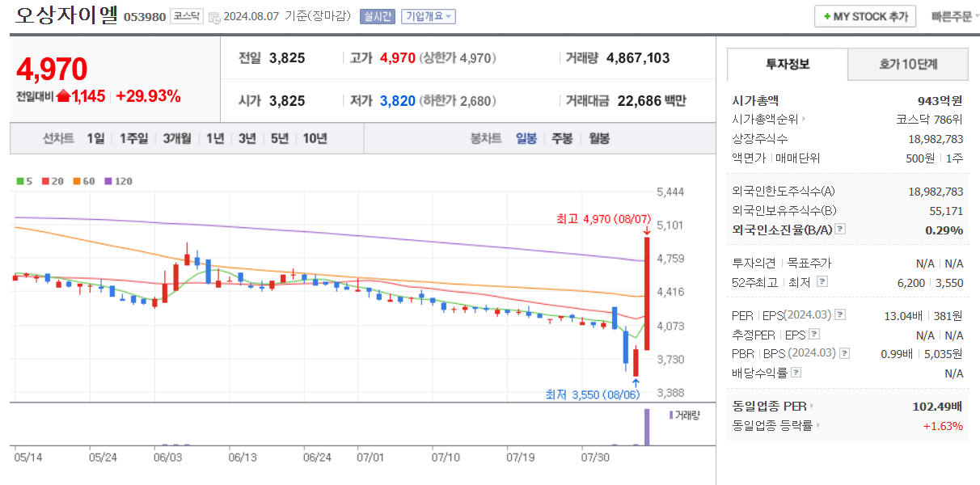Click the stock code 053980
The height and width of the screenshot is (485, 980).
coord(144,17)
